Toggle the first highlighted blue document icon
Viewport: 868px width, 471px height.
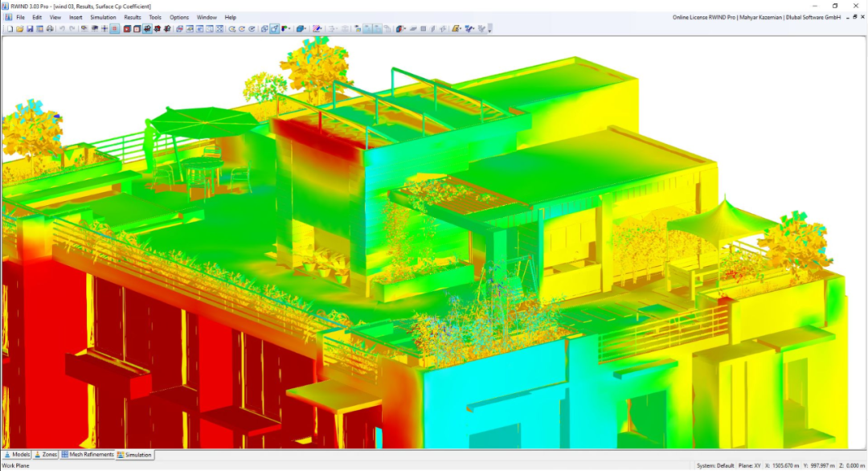pos(367,29)
